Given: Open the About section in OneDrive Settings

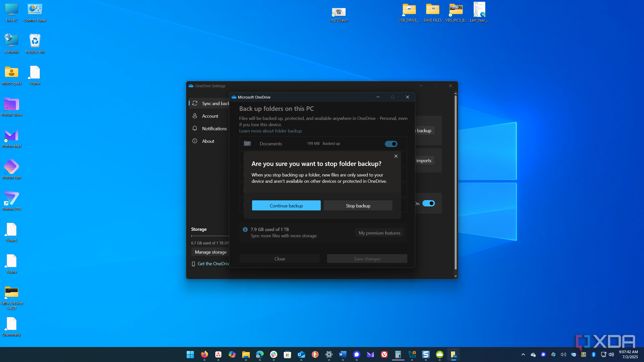Looking at the screenshot, I should click(x=209, y=141).
